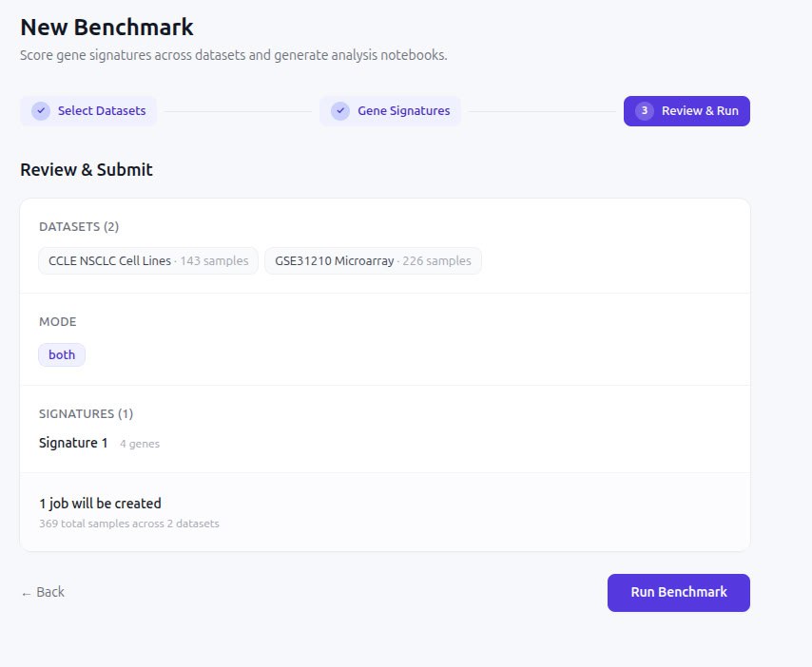Screen dimensions: 812x667
Task: Click the 'SIGNATURES (1)' section heading
Action: (86, 414)
